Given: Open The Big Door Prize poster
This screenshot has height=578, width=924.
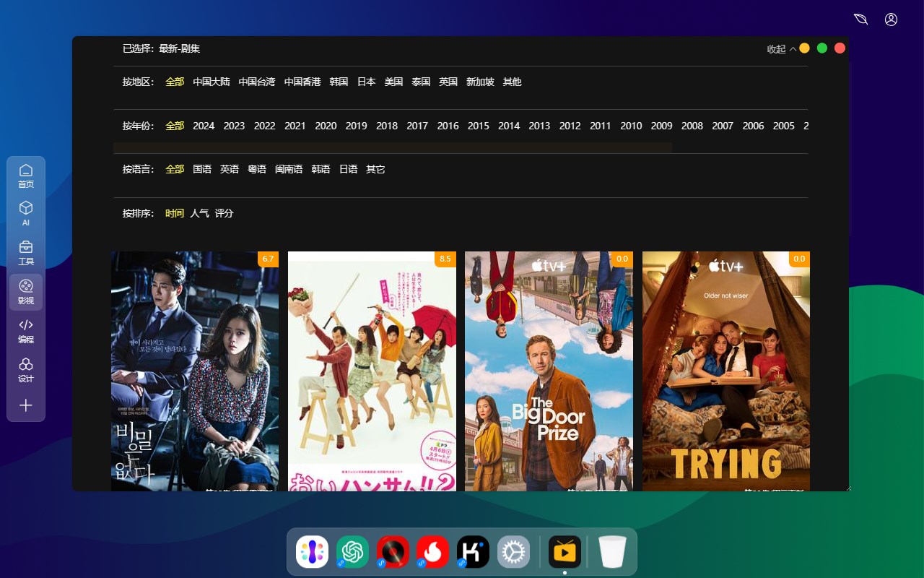Looking at the screenshot, I should (549, 371).
